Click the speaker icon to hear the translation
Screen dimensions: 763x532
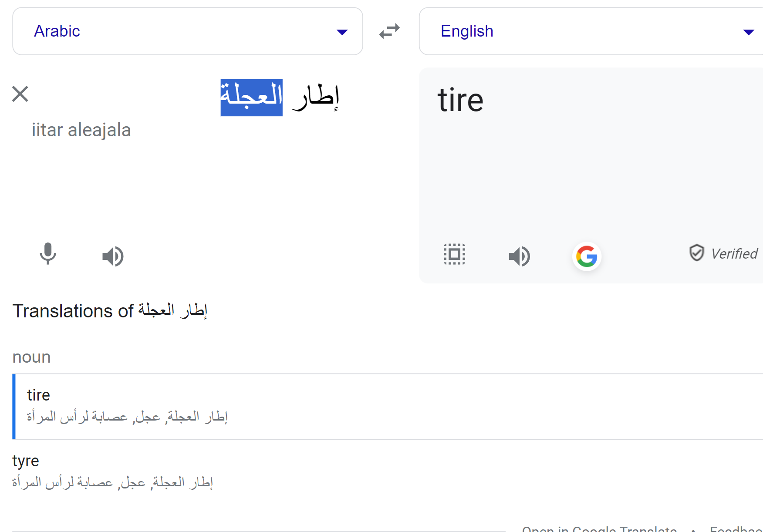pyautogui.click(x=519, y=256)
